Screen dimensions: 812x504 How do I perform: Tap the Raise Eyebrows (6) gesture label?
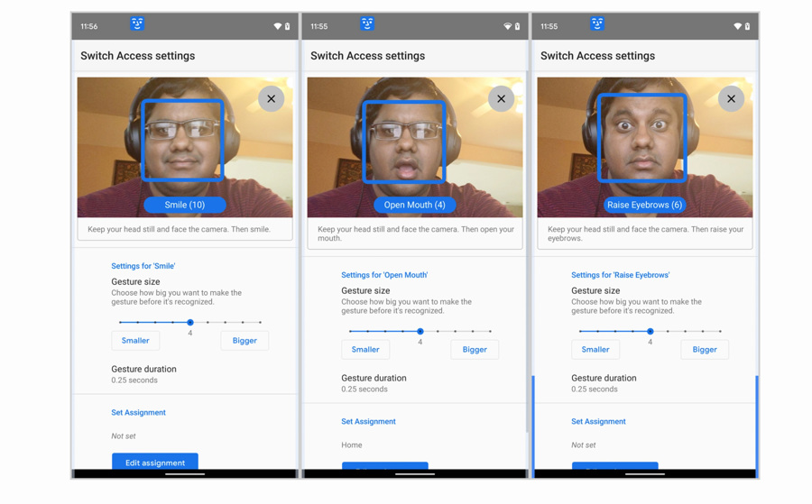click(645, 205)
